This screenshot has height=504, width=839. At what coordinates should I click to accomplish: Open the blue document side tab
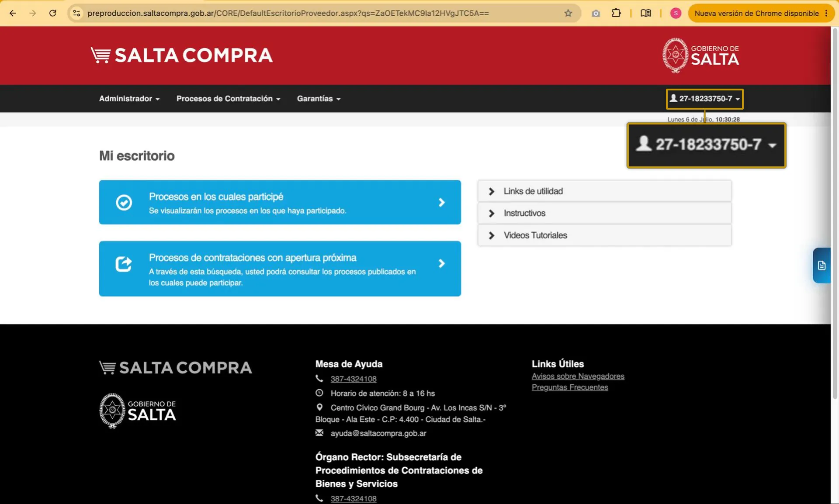(x=822, y=265)
